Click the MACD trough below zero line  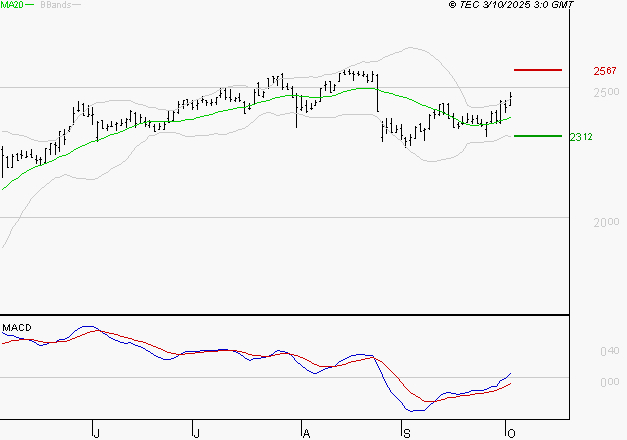410,410
